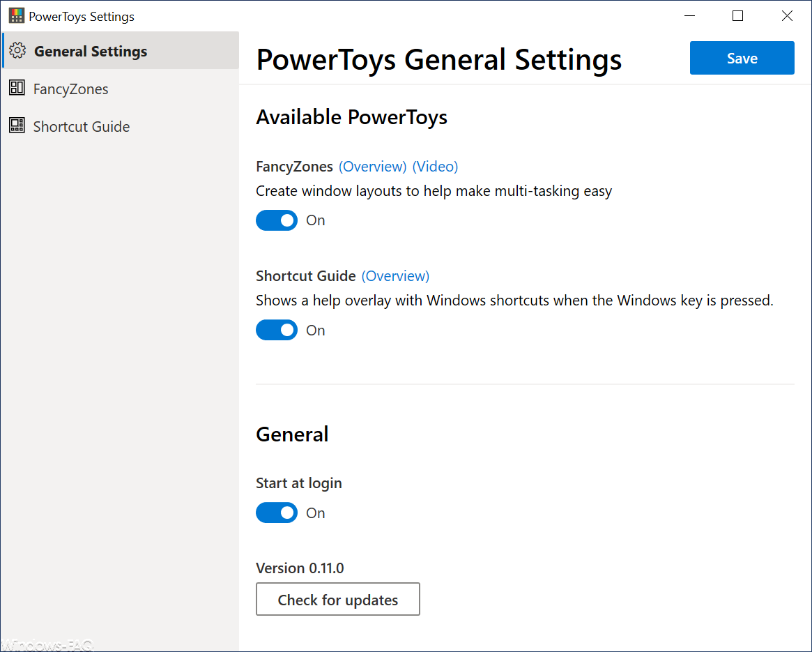The image size is (812, 652).
Task: Disable the Start at login toggle
Action: (x=277, y=513)
